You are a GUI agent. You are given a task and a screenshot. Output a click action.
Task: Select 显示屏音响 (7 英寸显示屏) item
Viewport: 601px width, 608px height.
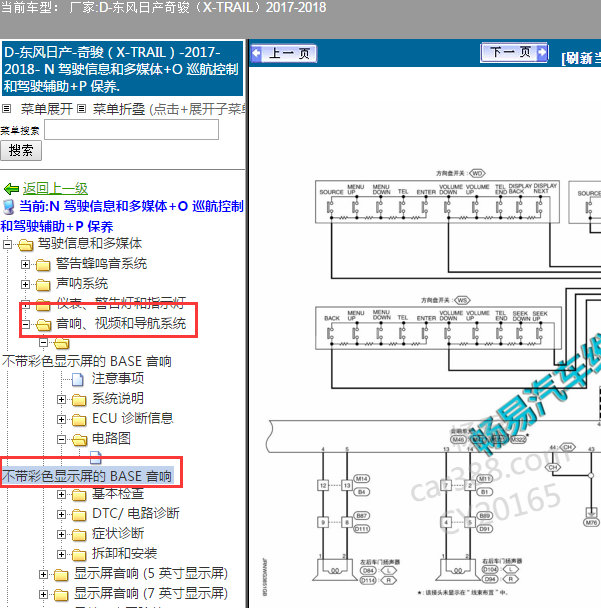coord(151,593)
